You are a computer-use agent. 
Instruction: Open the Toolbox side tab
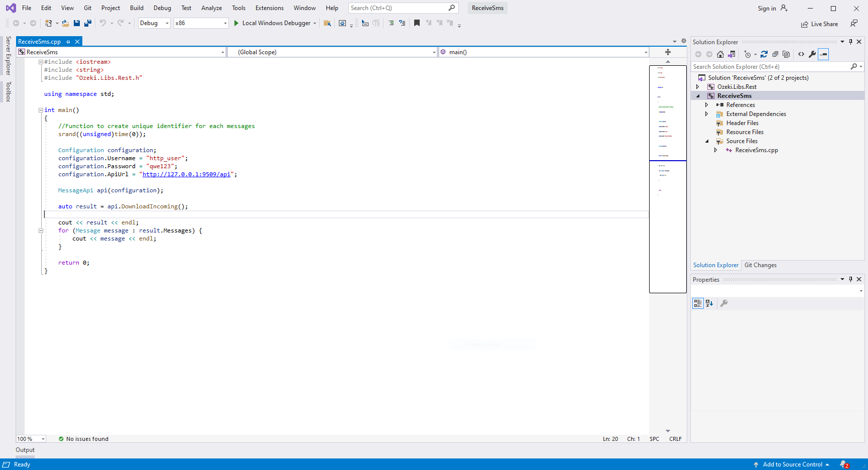coord(8,92)
